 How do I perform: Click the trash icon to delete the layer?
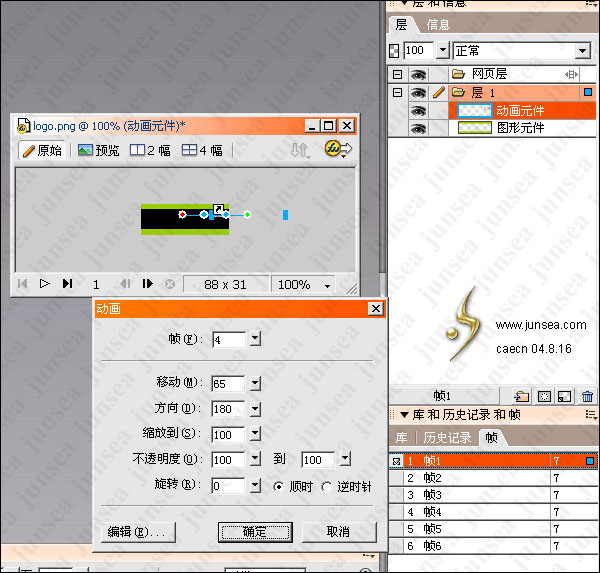tap(587, 397)
